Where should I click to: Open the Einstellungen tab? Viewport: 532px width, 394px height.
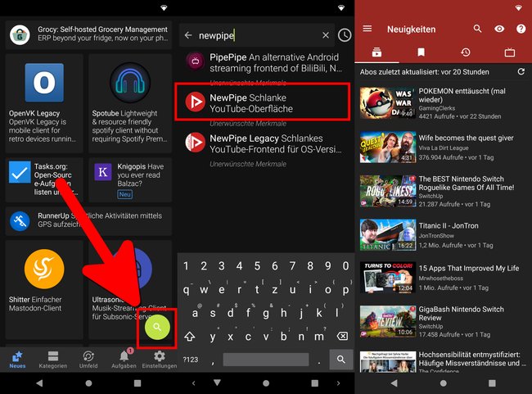160,360
